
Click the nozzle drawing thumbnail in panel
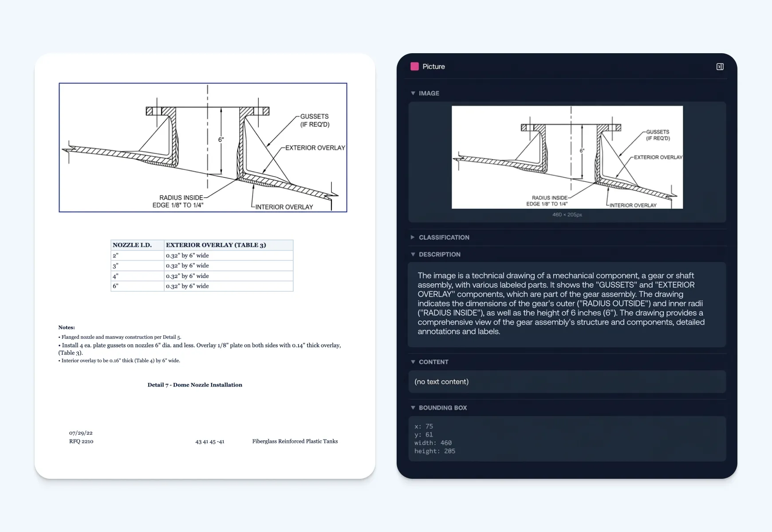pyautogui.click(x=567, y=157)
